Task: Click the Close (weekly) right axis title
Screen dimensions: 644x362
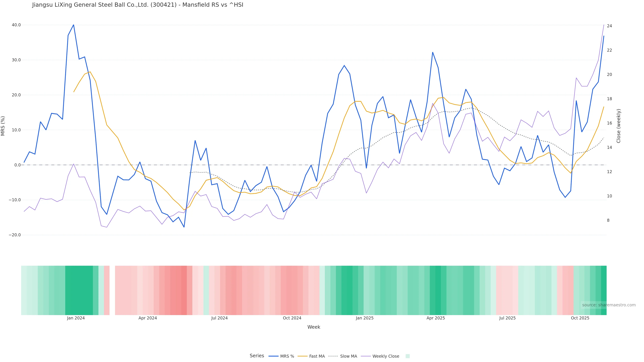Action: pos(619,126)
